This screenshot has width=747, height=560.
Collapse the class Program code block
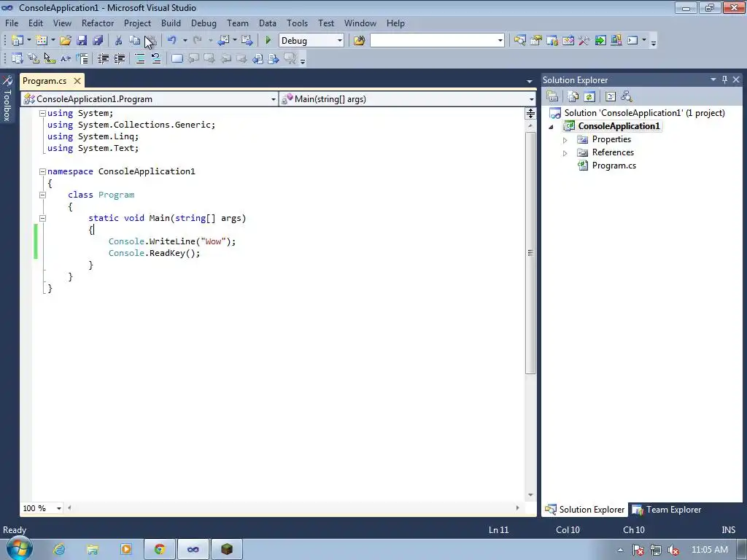click(42, 195)
